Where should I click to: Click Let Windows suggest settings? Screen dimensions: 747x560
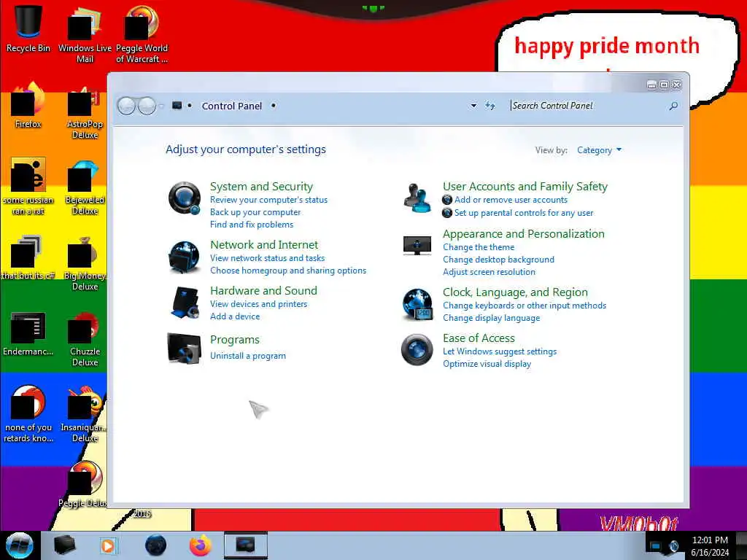coord(499,351)
